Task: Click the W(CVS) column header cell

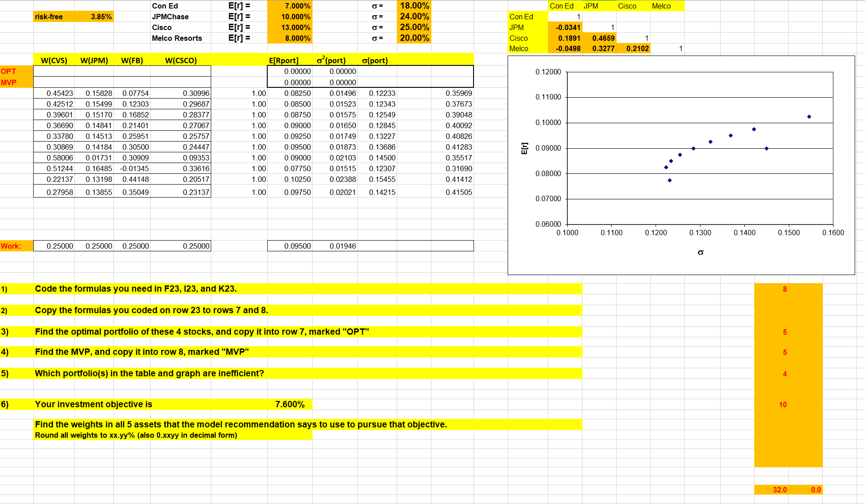Action: point(54,60)
